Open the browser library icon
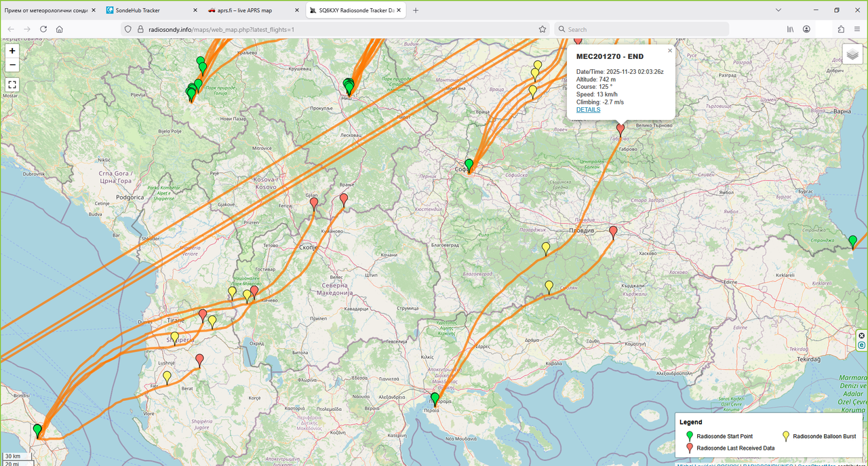The image size is (868, 466). click(x=790, y=29)
